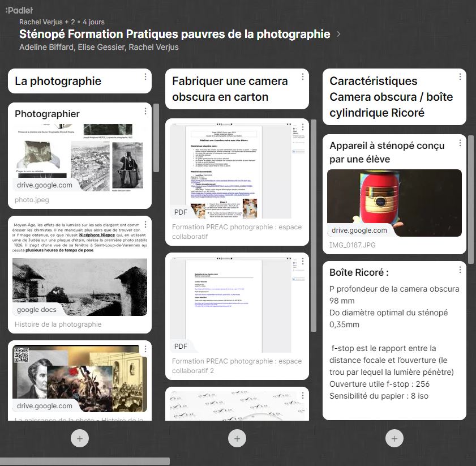
Task: Click the Photographier card title
Action: tap(47, 114)
